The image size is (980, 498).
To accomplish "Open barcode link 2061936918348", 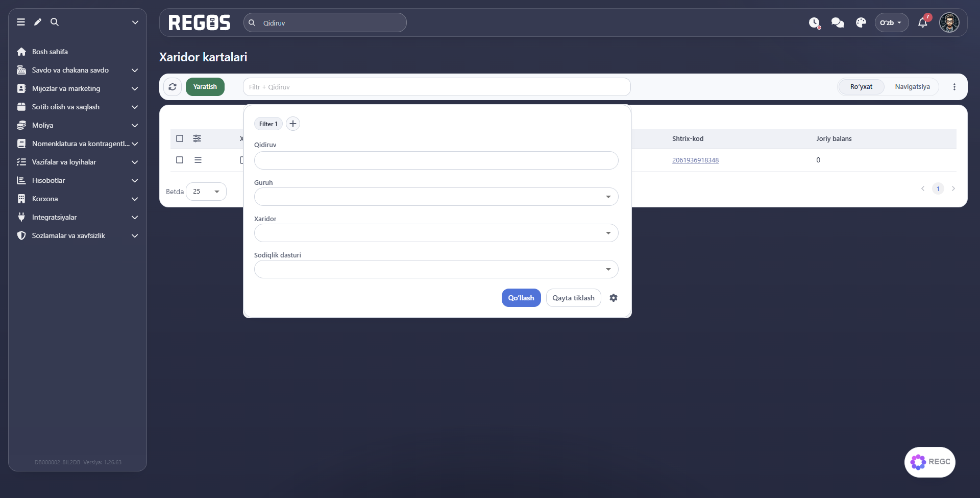I will pos(695,160).
